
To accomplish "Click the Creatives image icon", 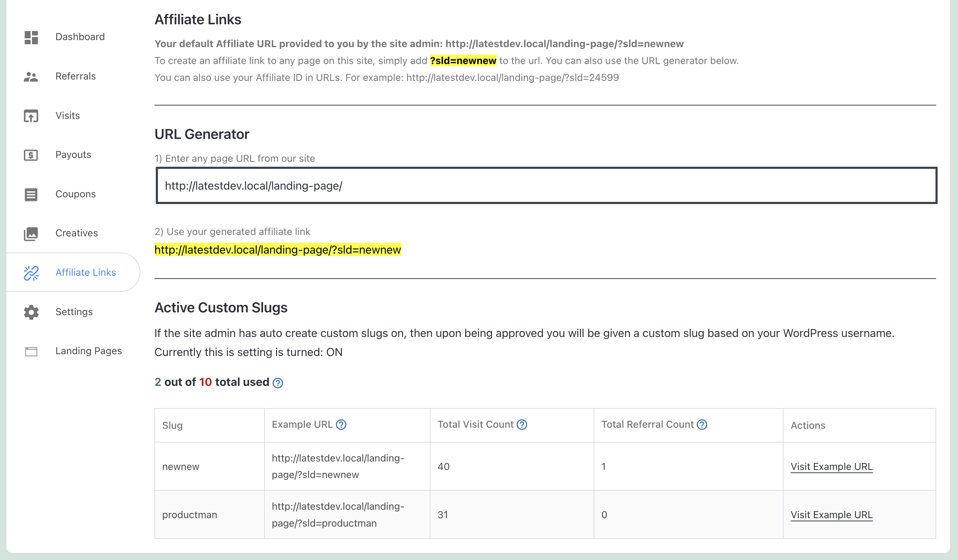I will (x=31, y=234).
